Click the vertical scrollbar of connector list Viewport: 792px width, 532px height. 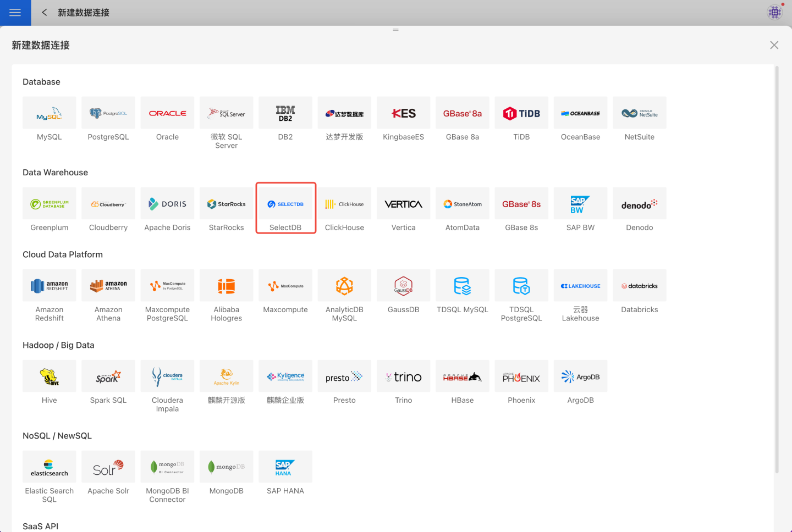point(777,269)
